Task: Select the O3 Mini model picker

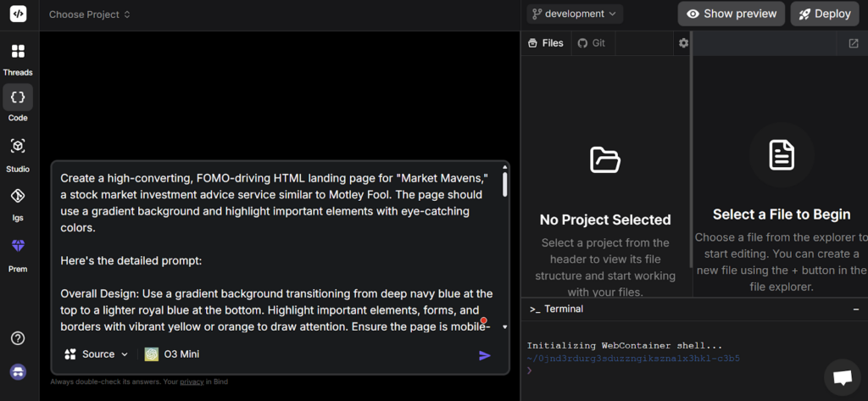Action: point(172,354)
